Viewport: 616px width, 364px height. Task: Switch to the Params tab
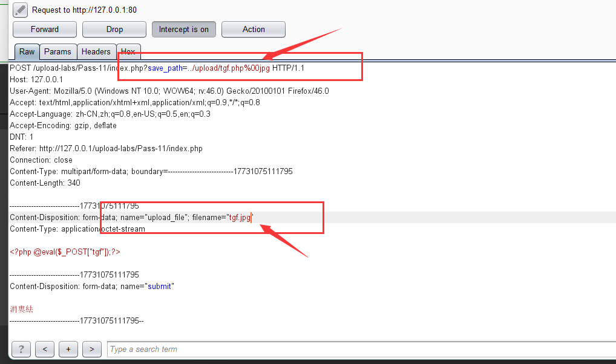(57, 52)
